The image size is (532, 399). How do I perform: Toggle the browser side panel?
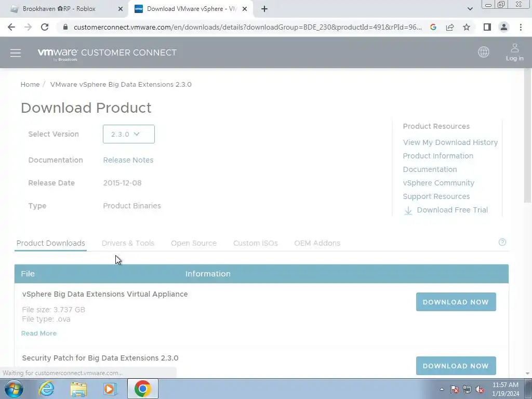487,27
